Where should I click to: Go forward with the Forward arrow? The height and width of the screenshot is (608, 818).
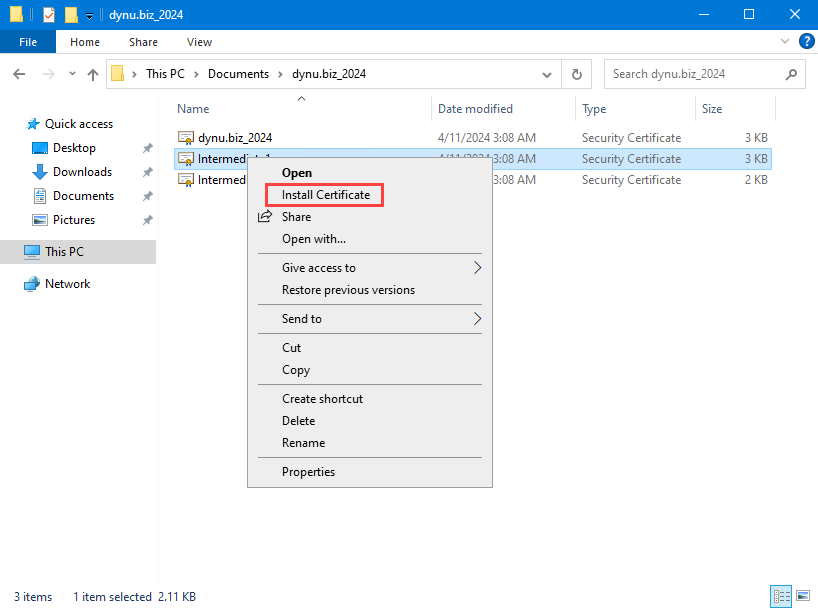49,74
